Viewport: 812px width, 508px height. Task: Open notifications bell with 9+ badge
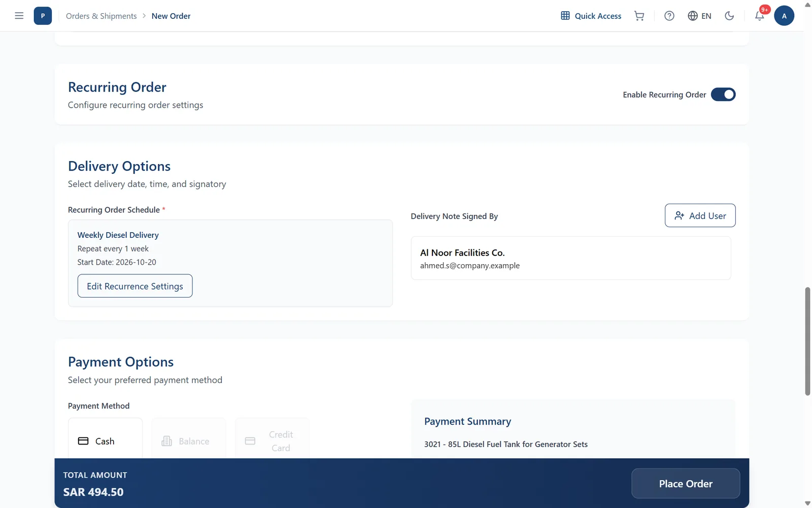760,16
